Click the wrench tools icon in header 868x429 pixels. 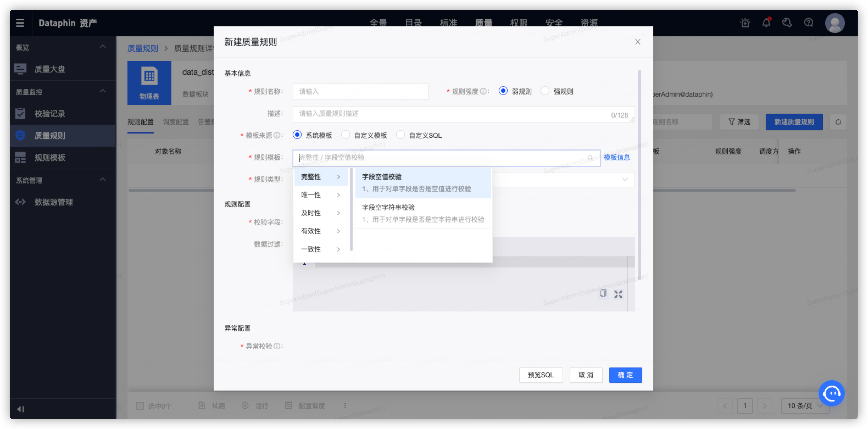click(787, 23)
